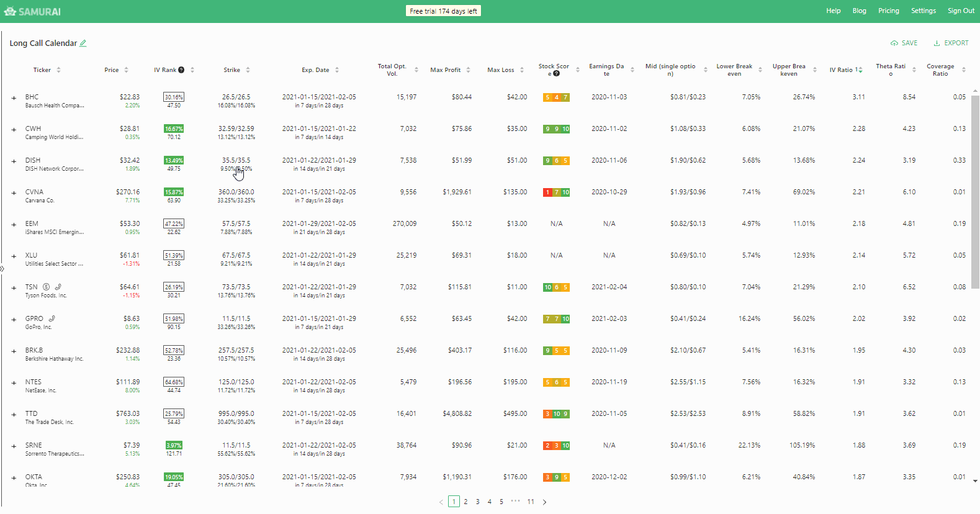This screenshot has height=514, width=980.
Task: Click the free trial days left badge
Action: coord(443,11)
